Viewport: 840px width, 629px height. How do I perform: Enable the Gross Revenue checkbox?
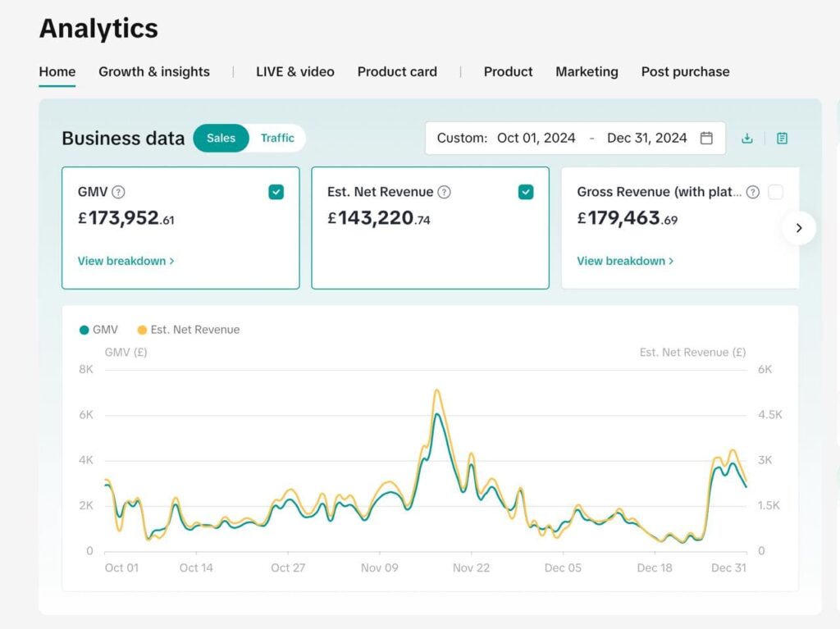[775, 192]
